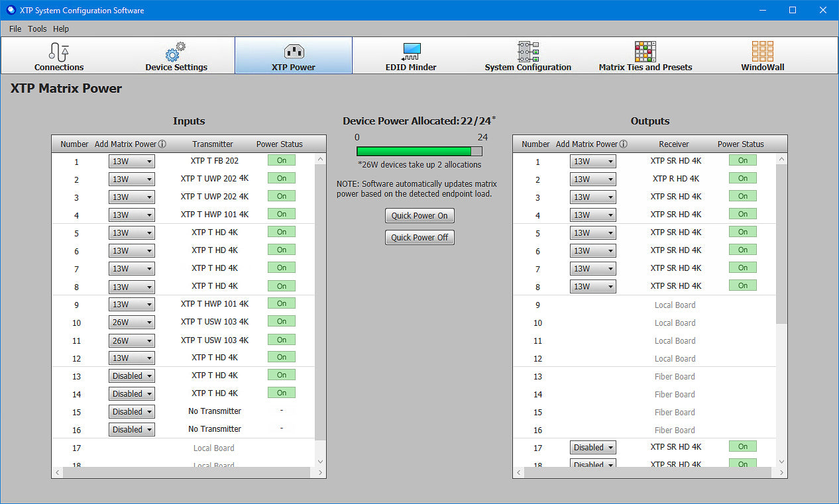
Task: Click the Outputs list vertical scrollbar
Action: (x=782, y=244)
